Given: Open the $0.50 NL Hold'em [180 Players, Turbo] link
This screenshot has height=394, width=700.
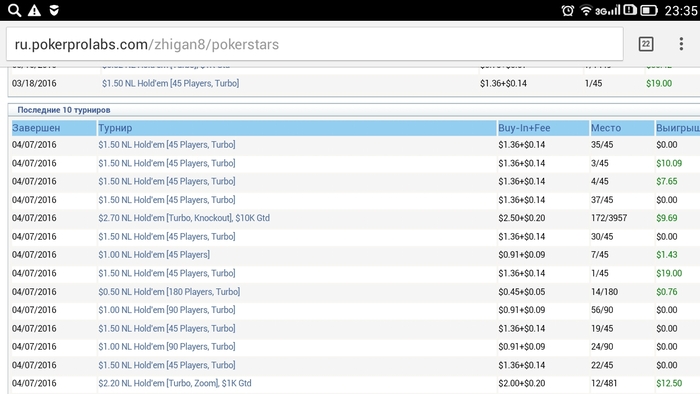Looking at the screenshot, I should 169,292.
